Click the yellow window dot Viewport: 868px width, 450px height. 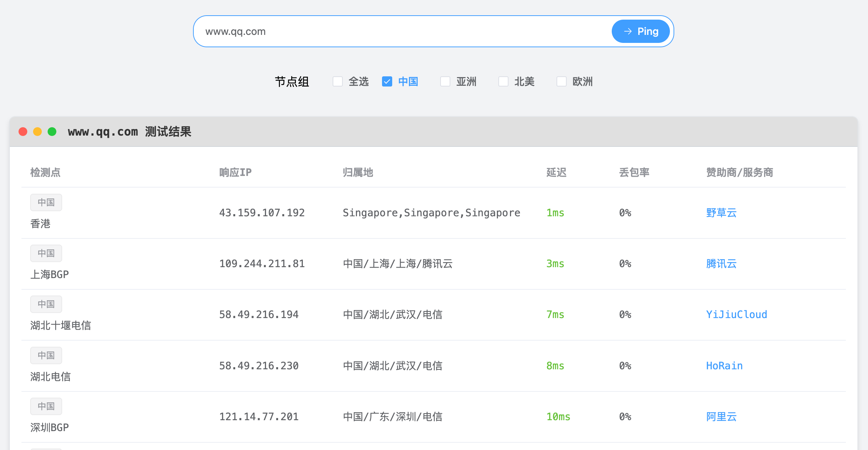coord(37,132)
